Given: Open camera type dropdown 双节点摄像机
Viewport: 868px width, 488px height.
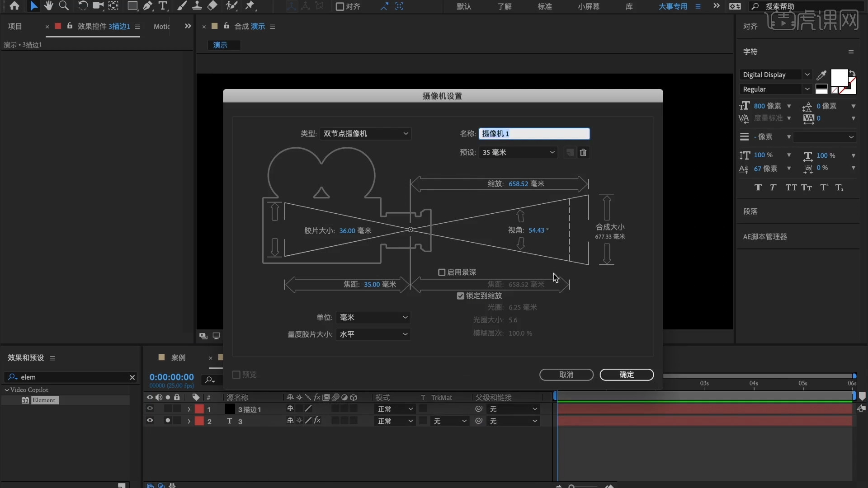Looking at the screenshot, I should pyautogui.click(x=365, y=134).
